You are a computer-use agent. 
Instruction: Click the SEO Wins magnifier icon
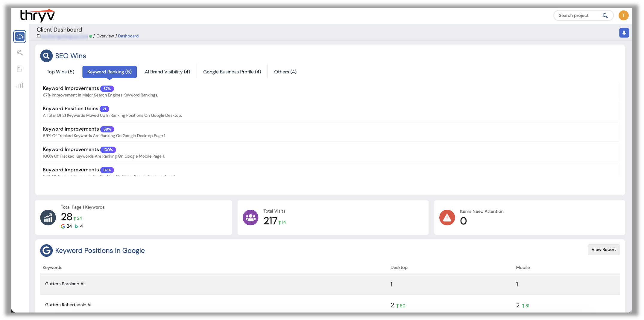tap(46, 56)
